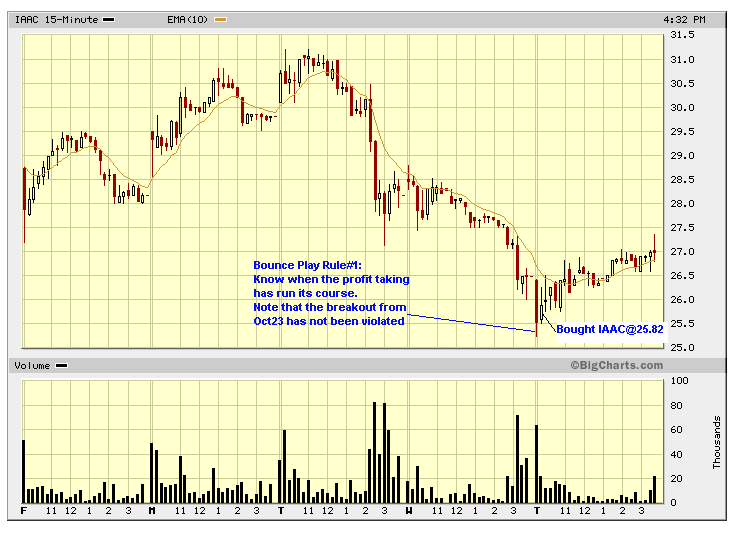This screenshot has height=534, width=740.
Task: Click the 31.0 price axis label
Action: pos(682,60)
